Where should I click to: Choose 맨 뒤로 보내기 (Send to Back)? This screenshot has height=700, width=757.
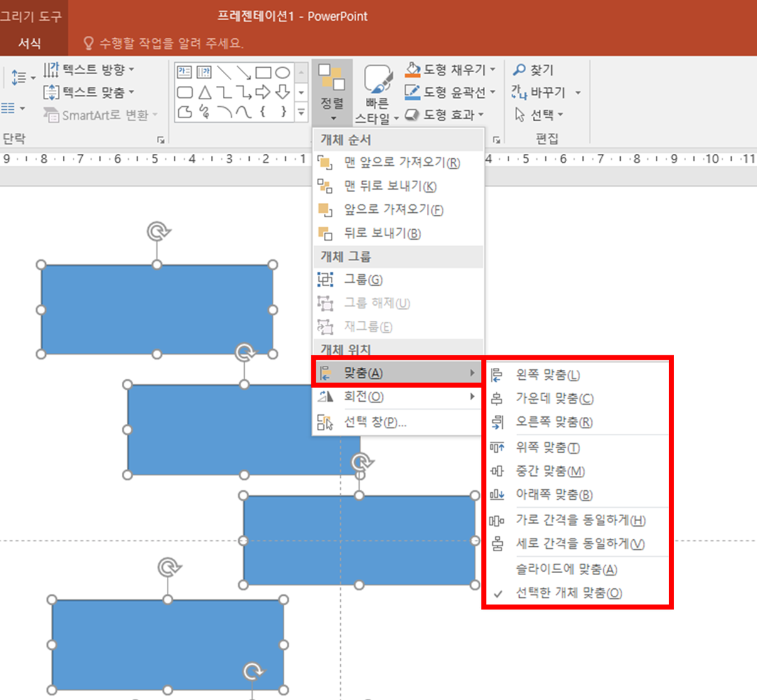coord(398,186)
